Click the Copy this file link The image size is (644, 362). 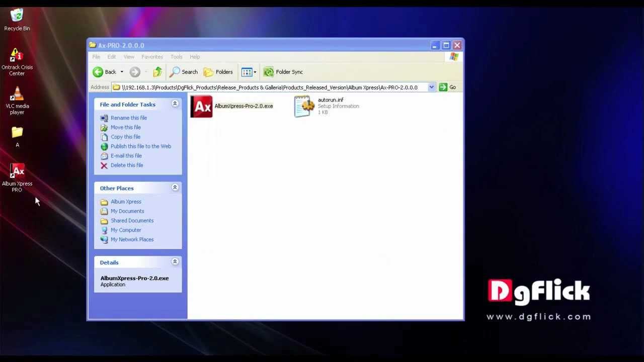(125, 137)
